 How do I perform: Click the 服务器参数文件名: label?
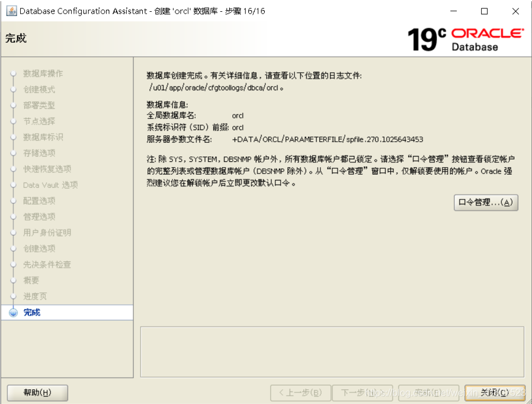point(179,139)
